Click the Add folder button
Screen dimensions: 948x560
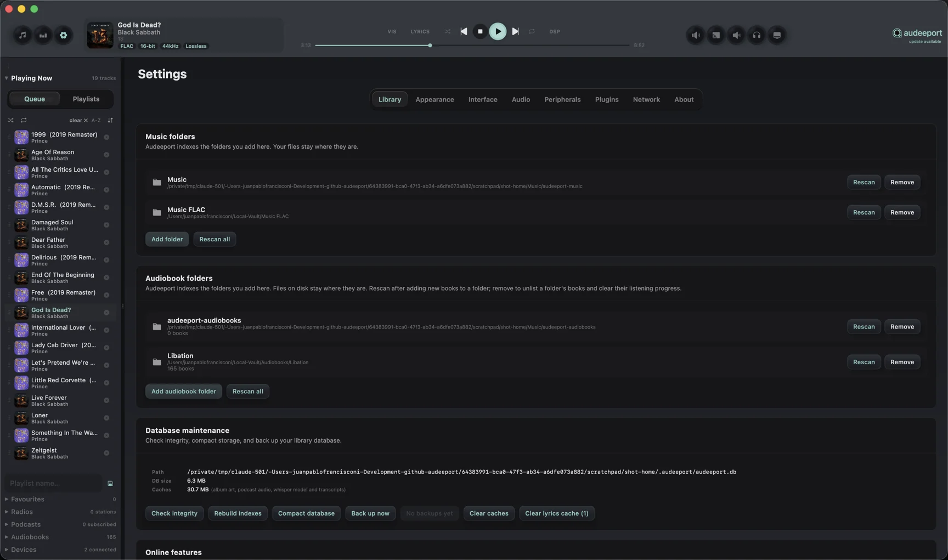167,239
